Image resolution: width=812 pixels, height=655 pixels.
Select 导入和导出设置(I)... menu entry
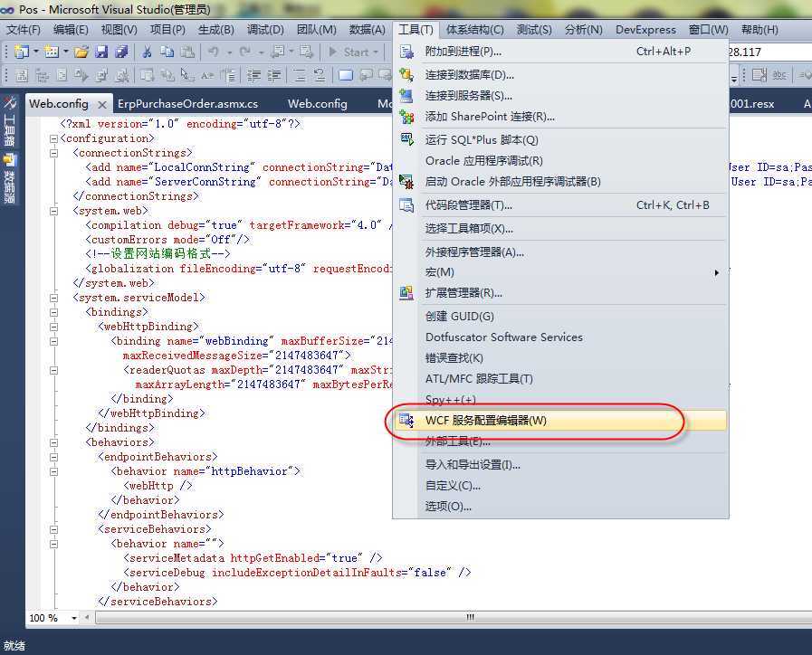coord(561,465)
